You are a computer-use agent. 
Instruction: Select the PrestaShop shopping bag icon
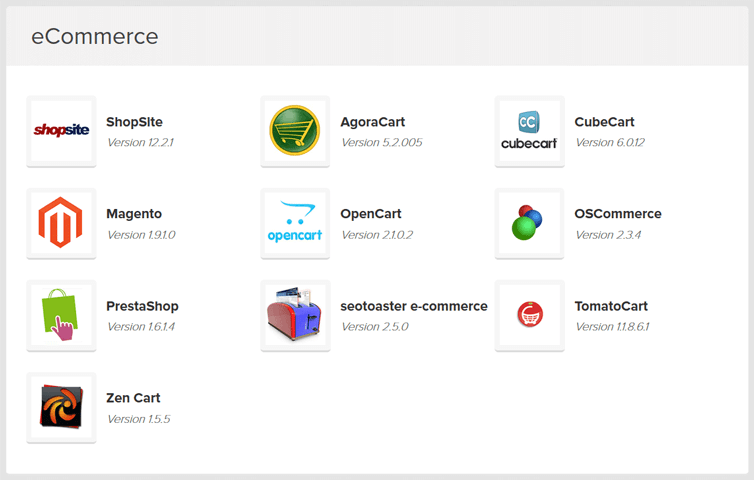coord(61,316)
